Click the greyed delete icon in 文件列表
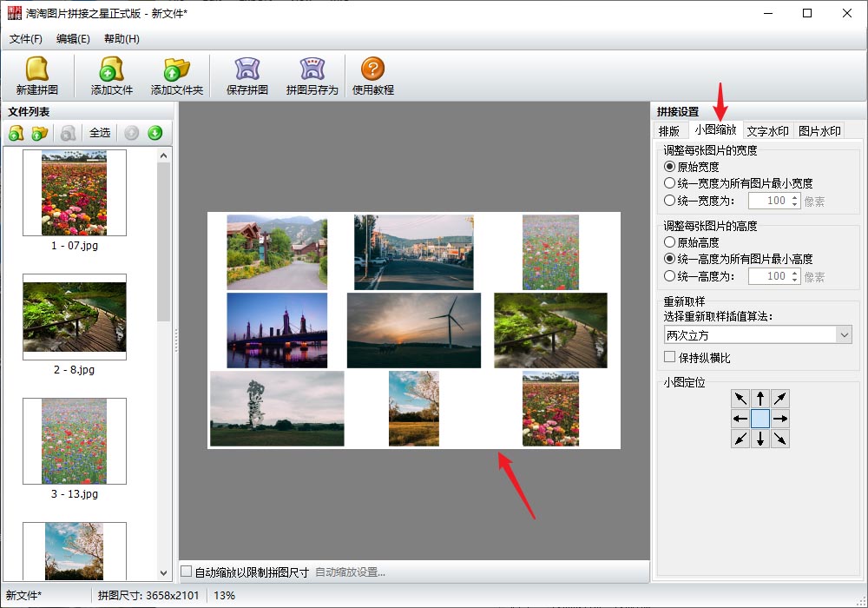 [x=68, y=133]
